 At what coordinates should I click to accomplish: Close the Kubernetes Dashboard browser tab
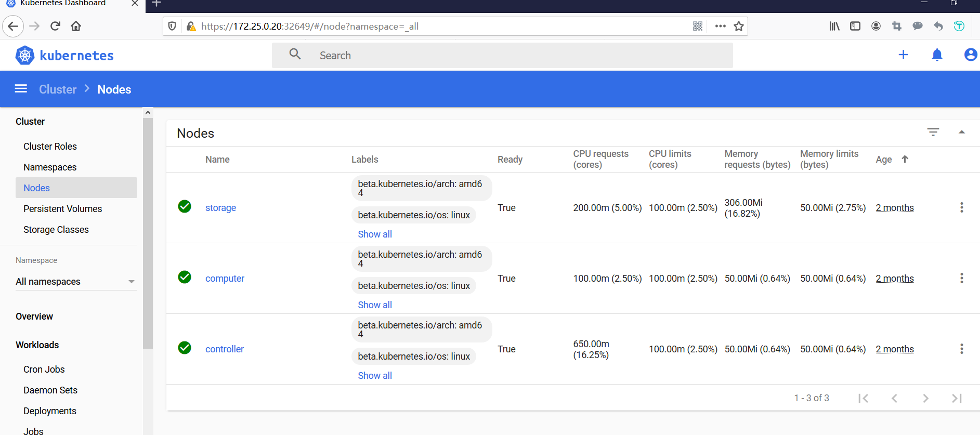tap(135, 3)
